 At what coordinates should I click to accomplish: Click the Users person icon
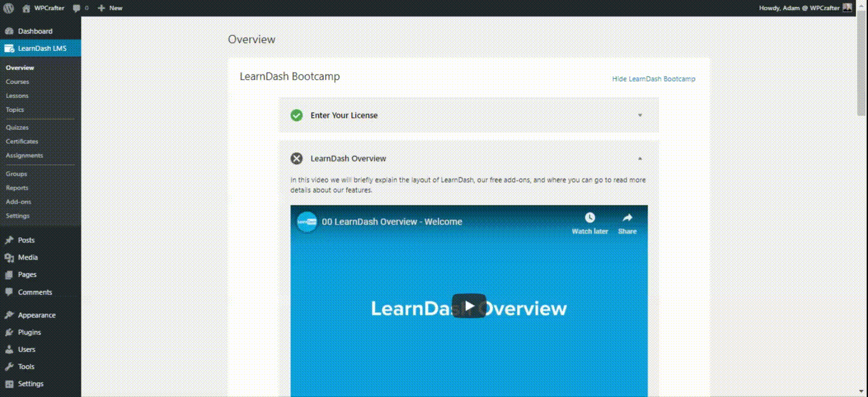[9, 349]
